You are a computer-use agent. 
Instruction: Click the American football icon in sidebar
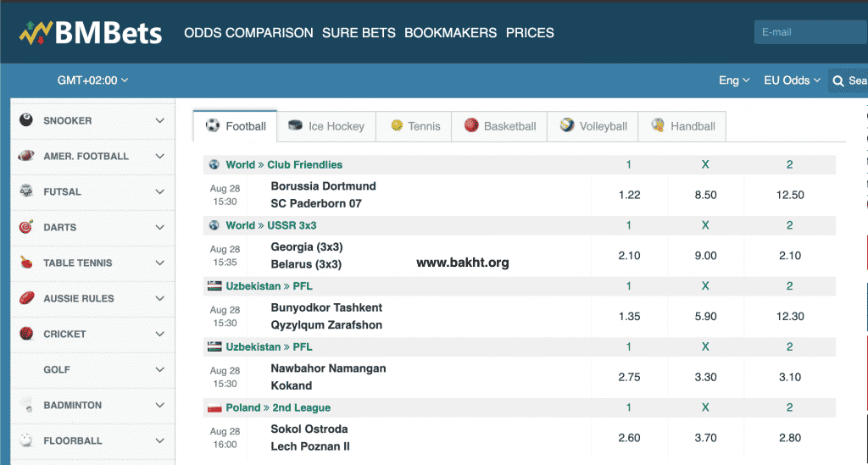pos(26,156)
